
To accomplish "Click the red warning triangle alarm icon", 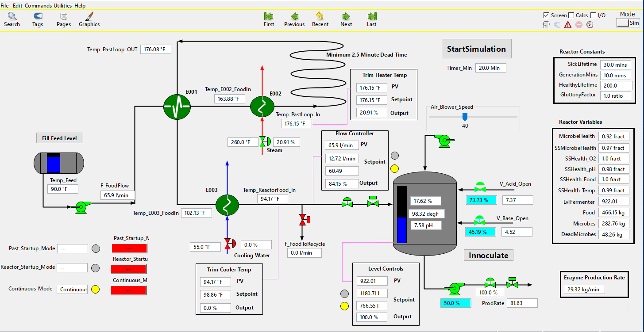I will pyautogui.click(x=568, y=25).
